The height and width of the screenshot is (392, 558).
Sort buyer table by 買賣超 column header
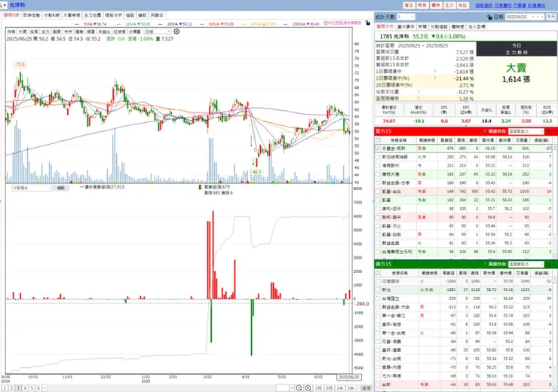coord(446,140)
